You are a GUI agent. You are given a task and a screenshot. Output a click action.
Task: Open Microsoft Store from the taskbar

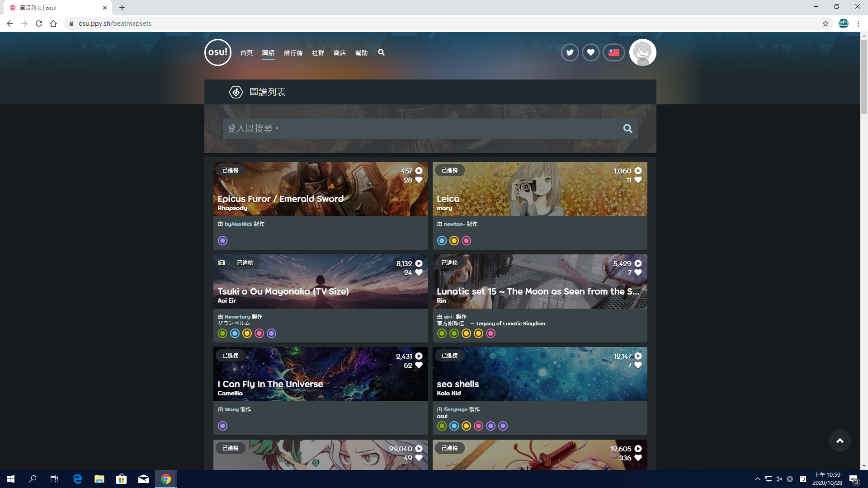click(121, 479)
